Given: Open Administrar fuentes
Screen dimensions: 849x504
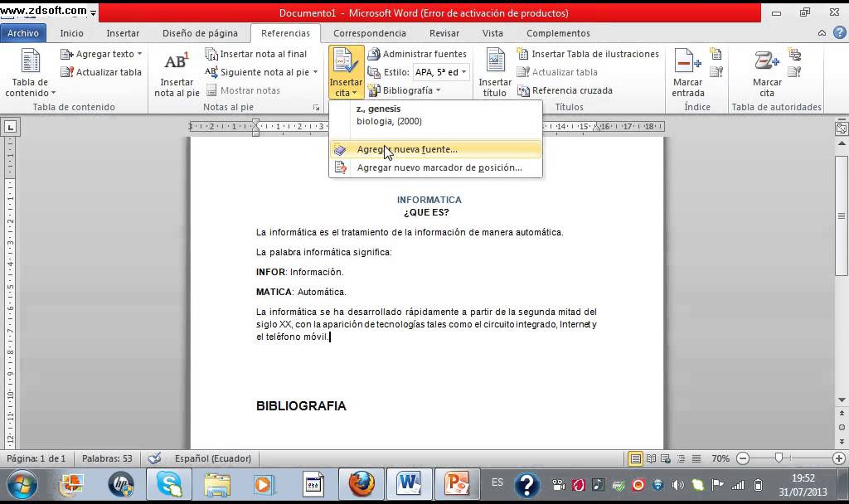Looking at the screenshot, I should pyautogui.click(x=417, y=54).
